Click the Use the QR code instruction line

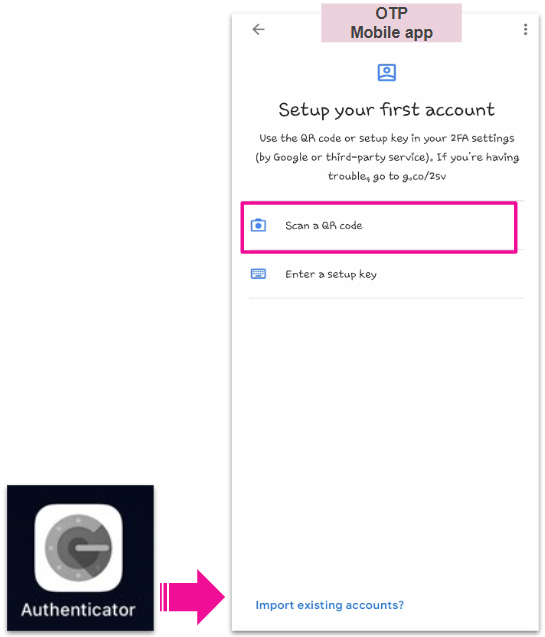tap(387, 139)
